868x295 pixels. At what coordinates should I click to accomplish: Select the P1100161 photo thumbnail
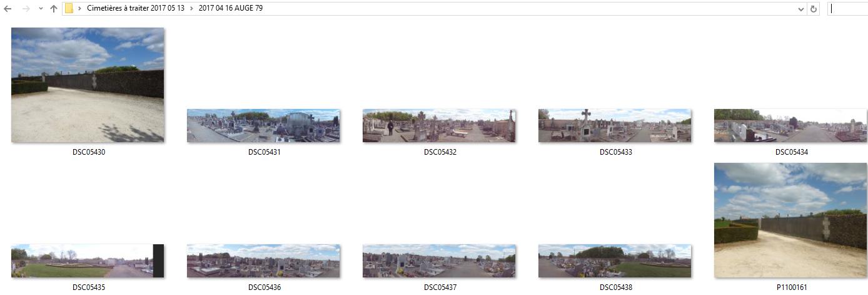(x=790, y=220)
